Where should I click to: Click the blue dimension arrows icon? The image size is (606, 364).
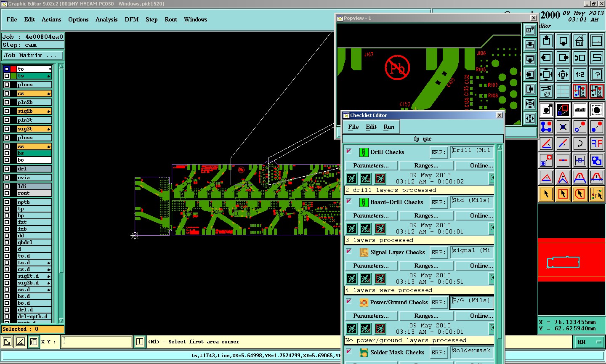click(x=580, y=160)
